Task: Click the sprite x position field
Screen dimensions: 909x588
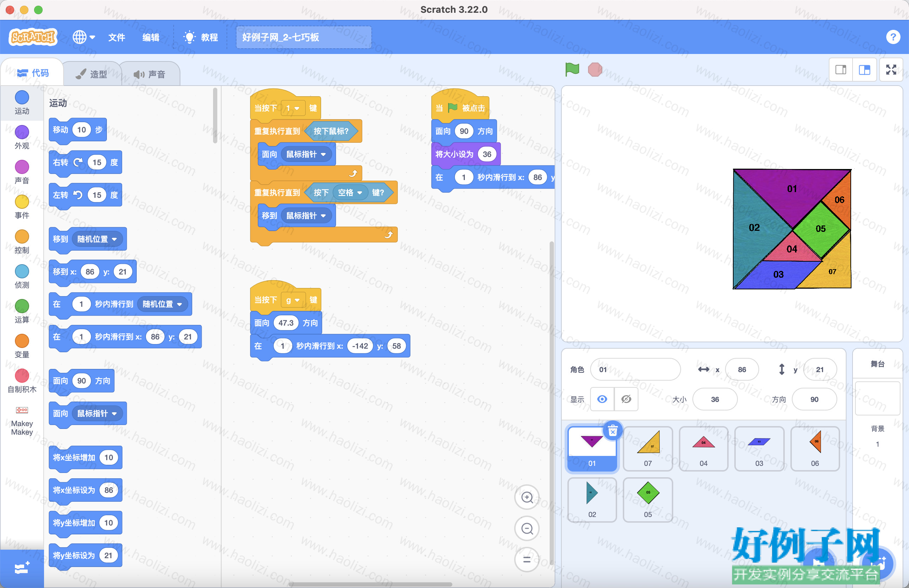Action: (742, 370)
